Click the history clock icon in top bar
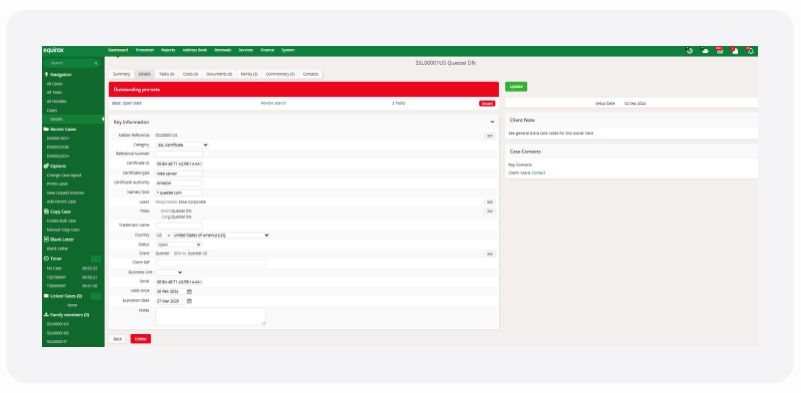 689,51
